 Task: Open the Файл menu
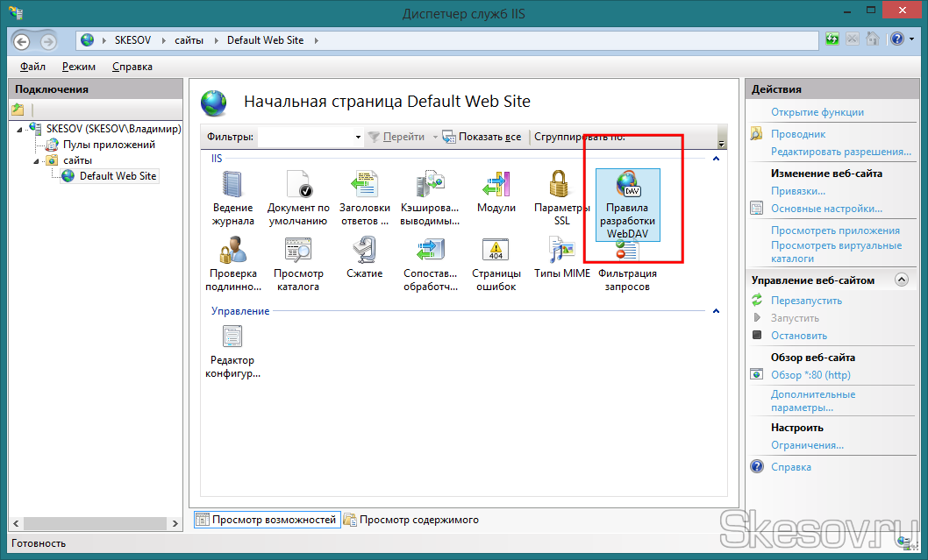[x=32, y=67]
